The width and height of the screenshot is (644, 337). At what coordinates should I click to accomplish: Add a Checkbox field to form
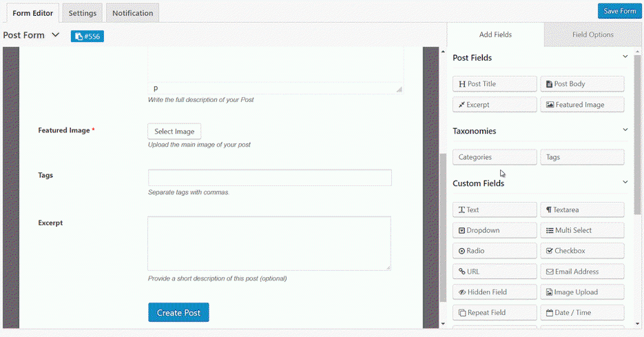tap(582, 251)
